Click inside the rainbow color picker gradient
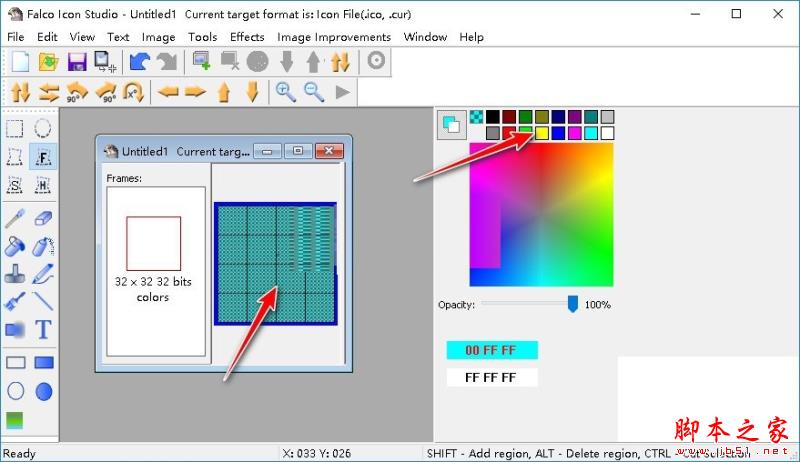800x462 pixels. pyautogui.click(x=541, y=215)
